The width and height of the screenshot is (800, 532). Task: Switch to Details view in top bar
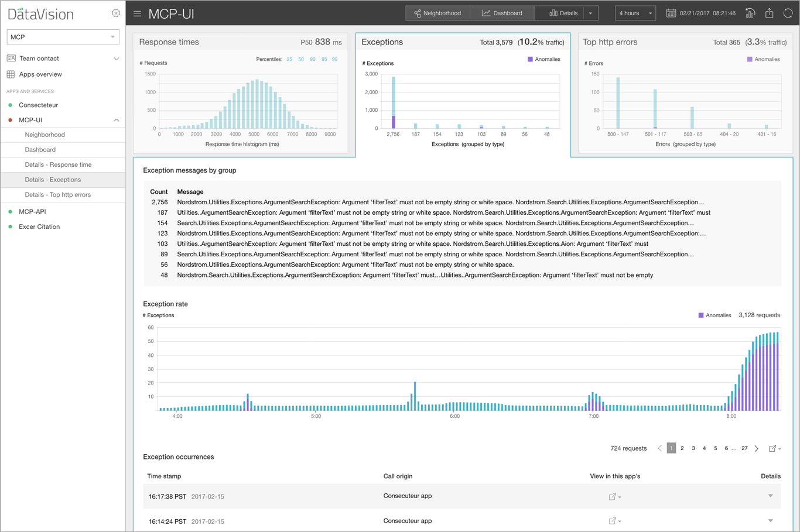click(x=559, y=13)
